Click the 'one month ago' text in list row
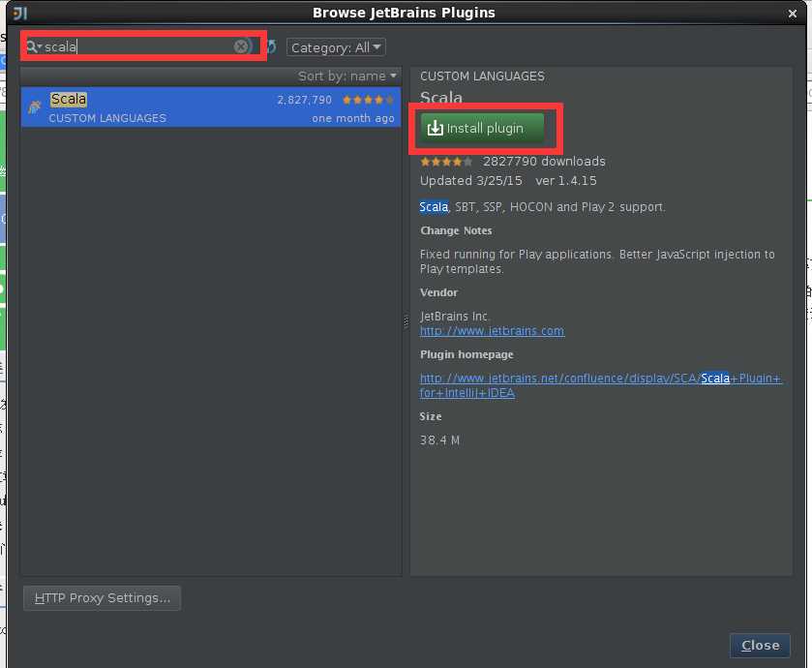 click(x=353, y=118)
